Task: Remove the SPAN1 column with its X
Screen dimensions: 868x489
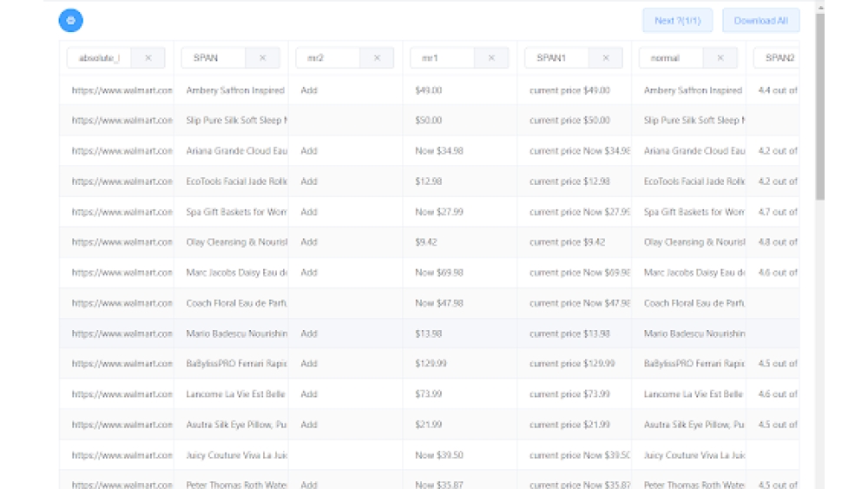Action: 606,57
